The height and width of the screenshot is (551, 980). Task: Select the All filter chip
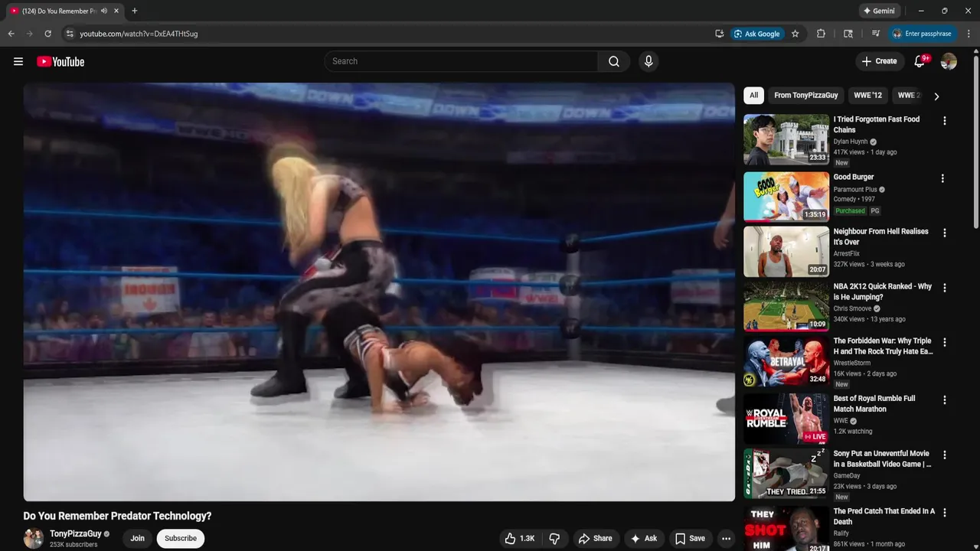753,96
